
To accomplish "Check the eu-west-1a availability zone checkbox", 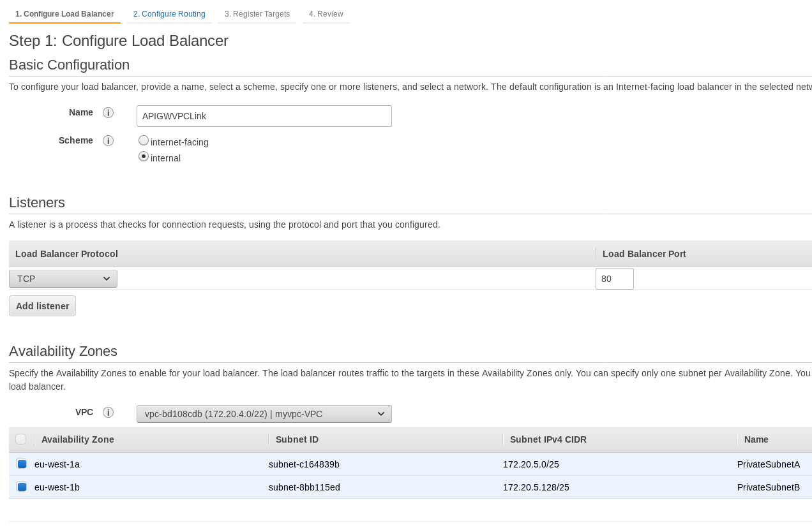I will pos(21,464).
